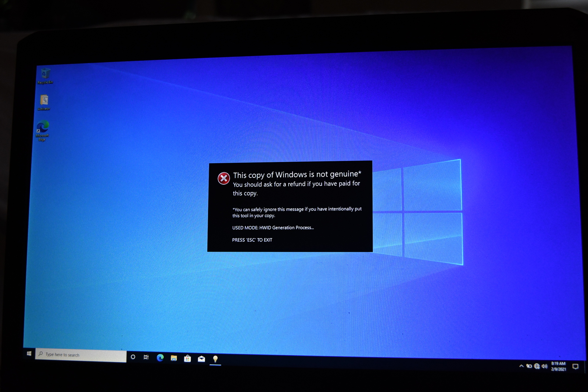Open the network status tray icon
The image size is (588, 392).
pyautogui.click(x=537, y=366)
